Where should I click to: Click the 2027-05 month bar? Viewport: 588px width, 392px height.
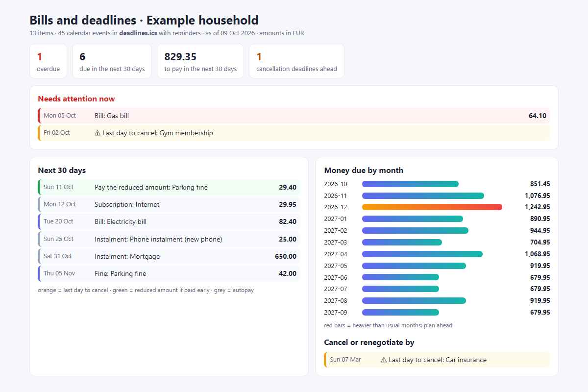coord(414,266)
